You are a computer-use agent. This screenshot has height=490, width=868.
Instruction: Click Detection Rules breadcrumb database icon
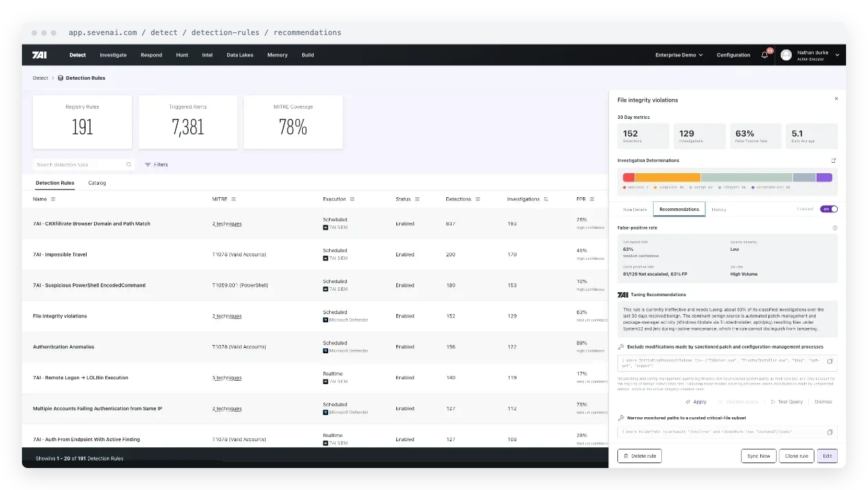[60, 78]
